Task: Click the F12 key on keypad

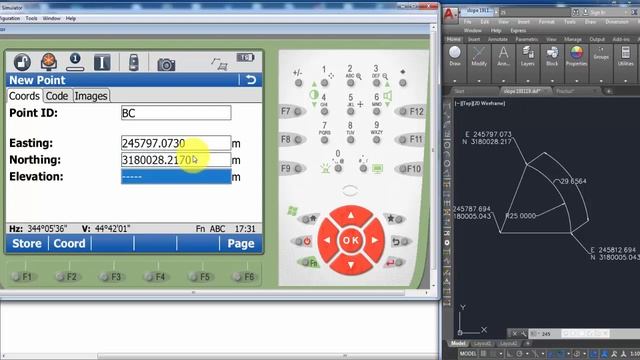Action: (410, 111)
